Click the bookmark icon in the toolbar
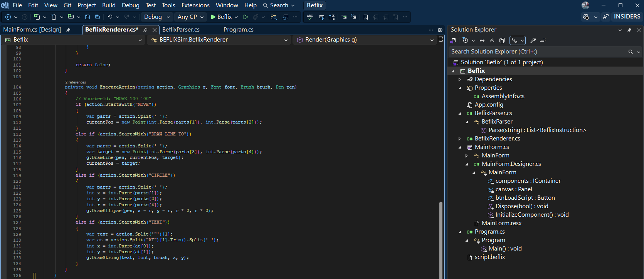 pos(366,17)
